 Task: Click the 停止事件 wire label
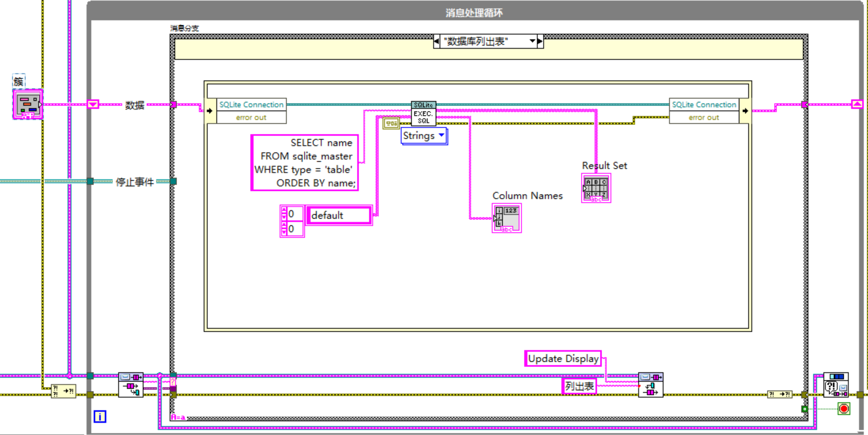[x=135, y=182]
